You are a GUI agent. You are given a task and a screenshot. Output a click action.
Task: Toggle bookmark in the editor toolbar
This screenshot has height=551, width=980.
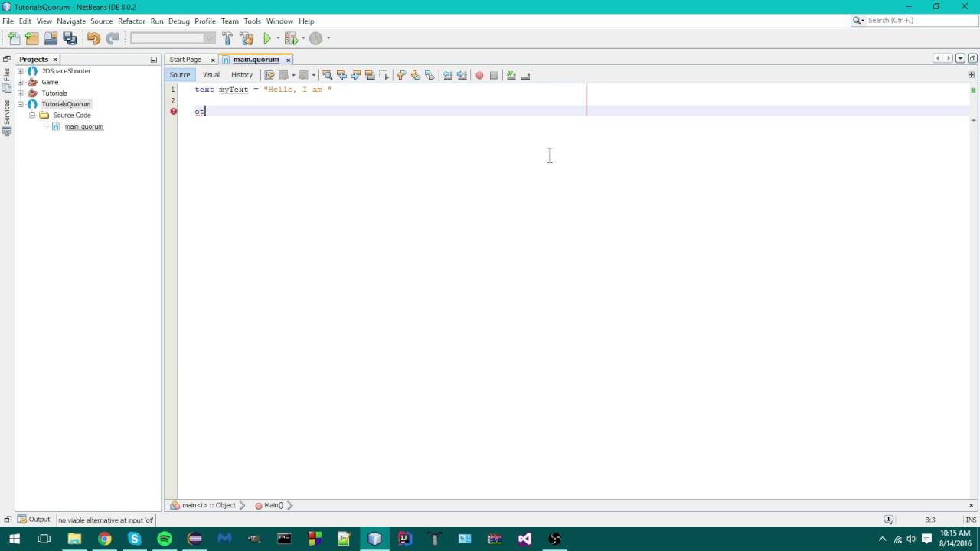click(430, 75)
